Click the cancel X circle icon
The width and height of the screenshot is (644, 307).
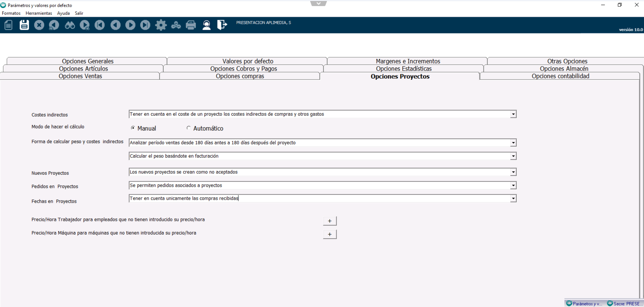(39, 25)
